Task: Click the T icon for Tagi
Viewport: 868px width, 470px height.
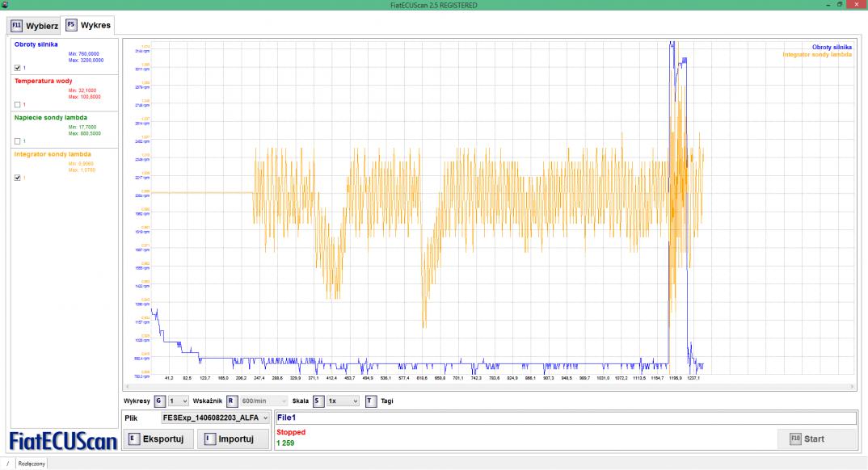Action: click(x=370, y=401)
